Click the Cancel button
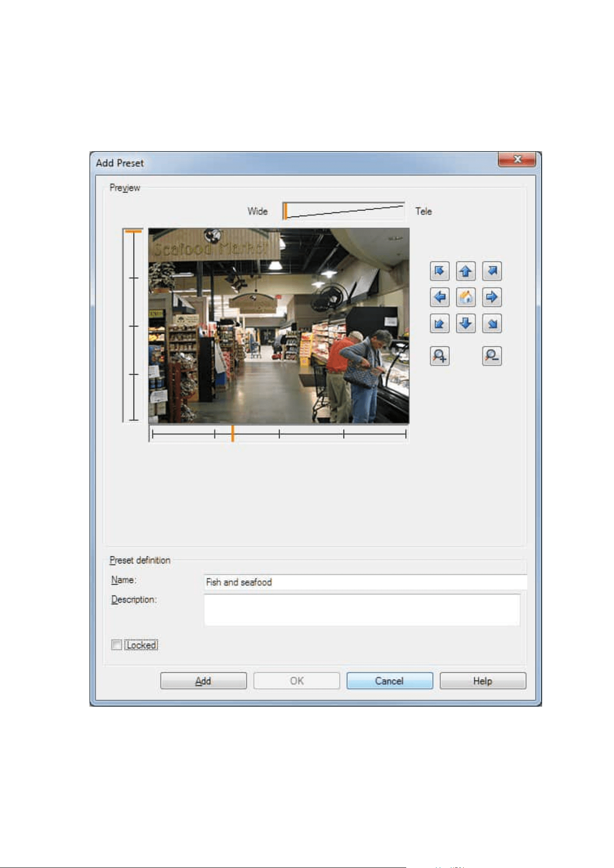 tap(390, 681)
